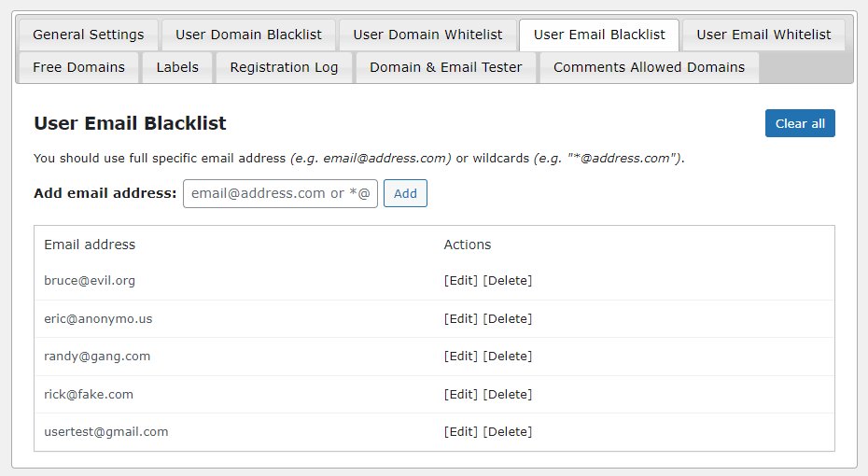Delete the eric@anonymo.us entry

pos(508,319)
